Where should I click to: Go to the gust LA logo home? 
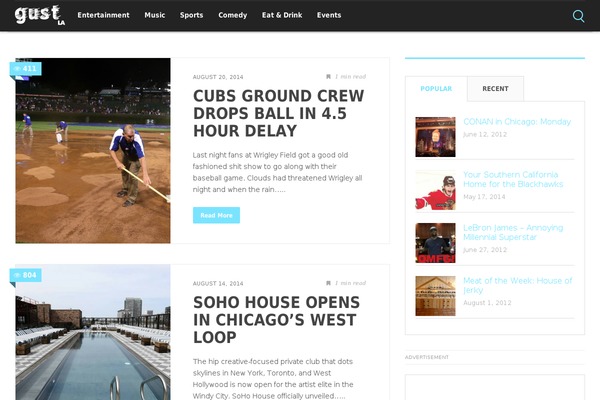pyautogui.click(x=39, y=15)
